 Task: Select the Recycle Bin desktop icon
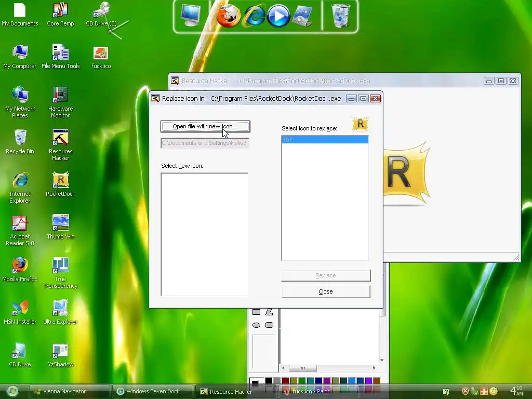(x=20, y=142)
